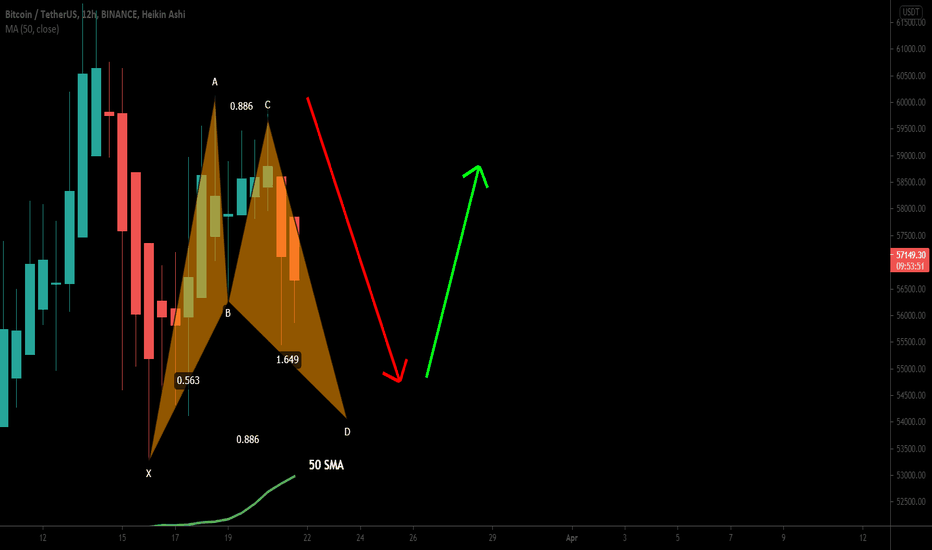
Task: Click pattern point label A
Action: pos(215,82)
